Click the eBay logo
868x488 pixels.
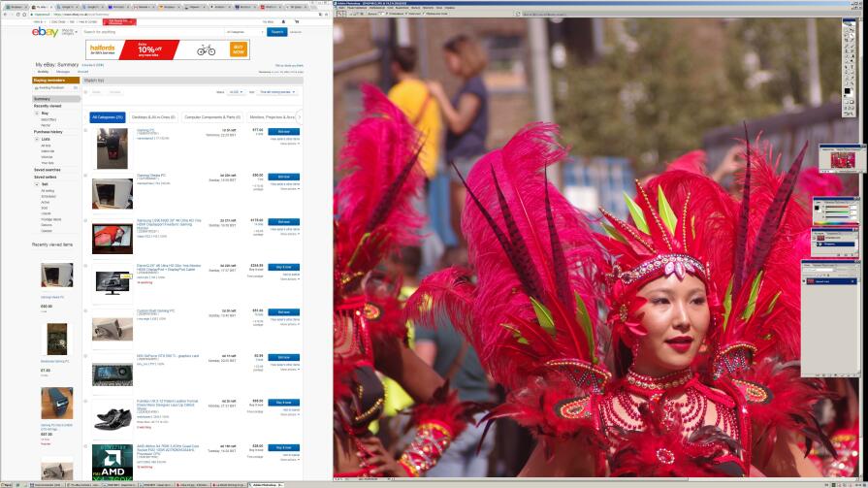[45, 32]
